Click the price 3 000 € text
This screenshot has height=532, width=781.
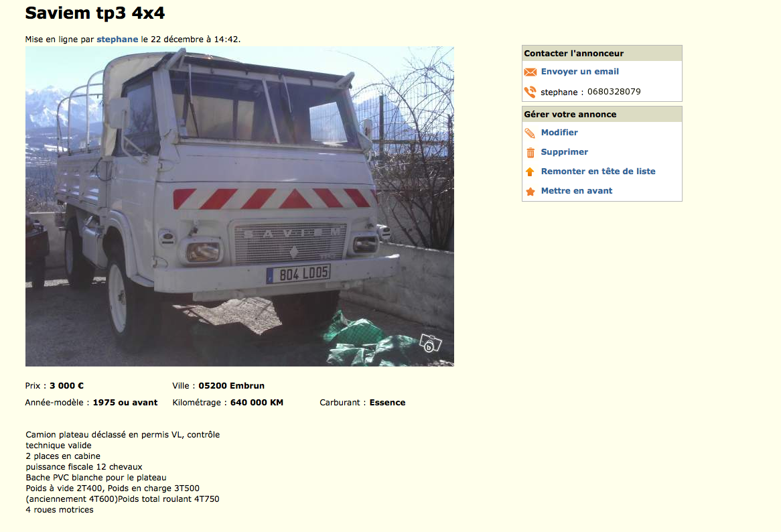(67, 385)
